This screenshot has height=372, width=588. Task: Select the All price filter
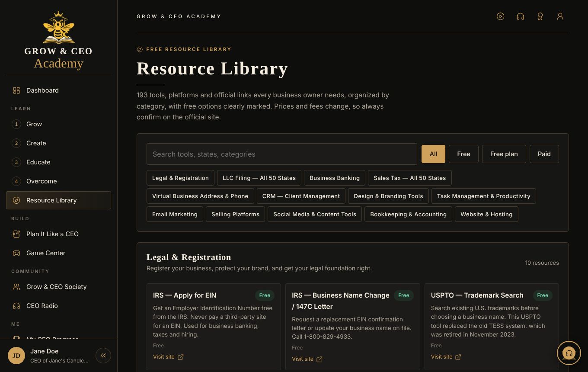(x=433, y=154)
